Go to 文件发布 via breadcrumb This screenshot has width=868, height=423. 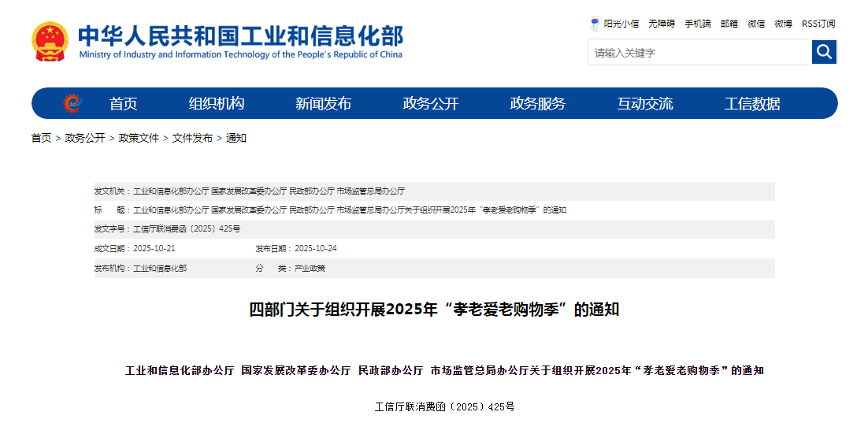192,138
